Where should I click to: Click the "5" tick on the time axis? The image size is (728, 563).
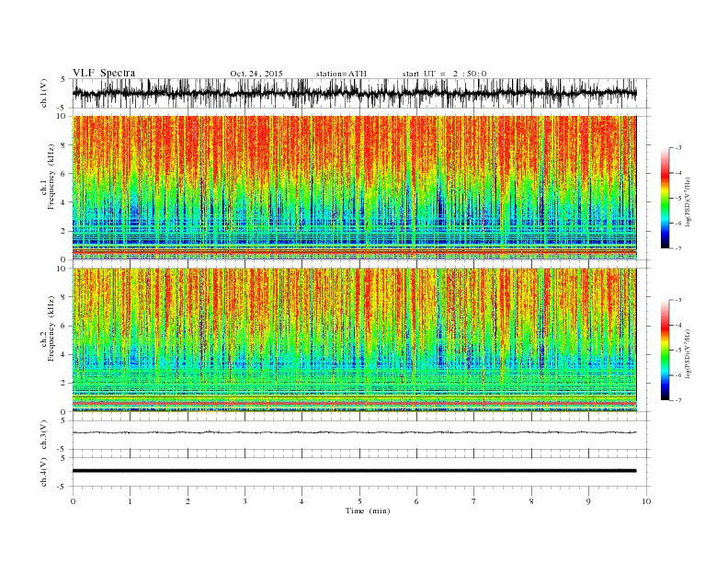(359, 501)
